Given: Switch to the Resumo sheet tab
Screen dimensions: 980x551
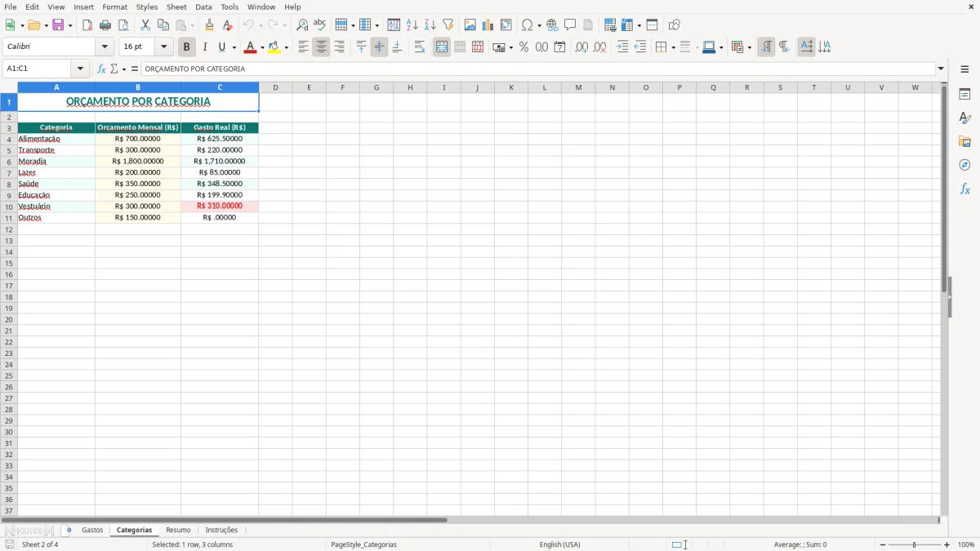Looking at the screenshot, I should click(178, 531).
